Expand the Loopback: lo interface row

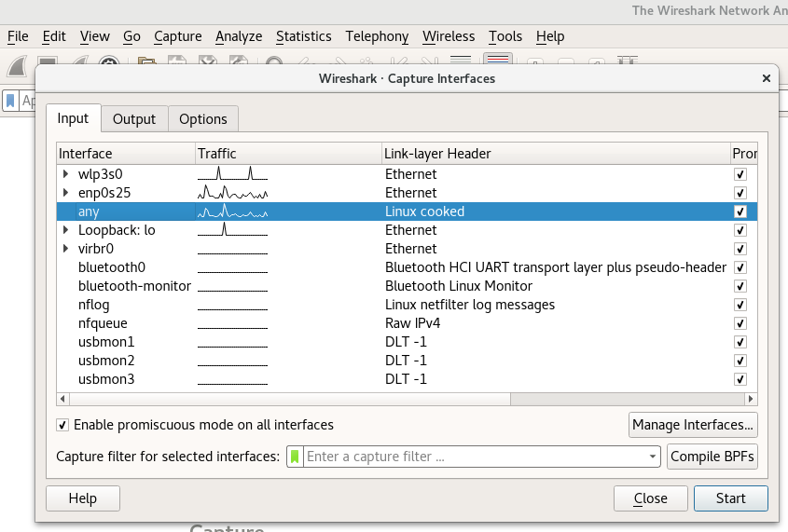pos(65,230)
